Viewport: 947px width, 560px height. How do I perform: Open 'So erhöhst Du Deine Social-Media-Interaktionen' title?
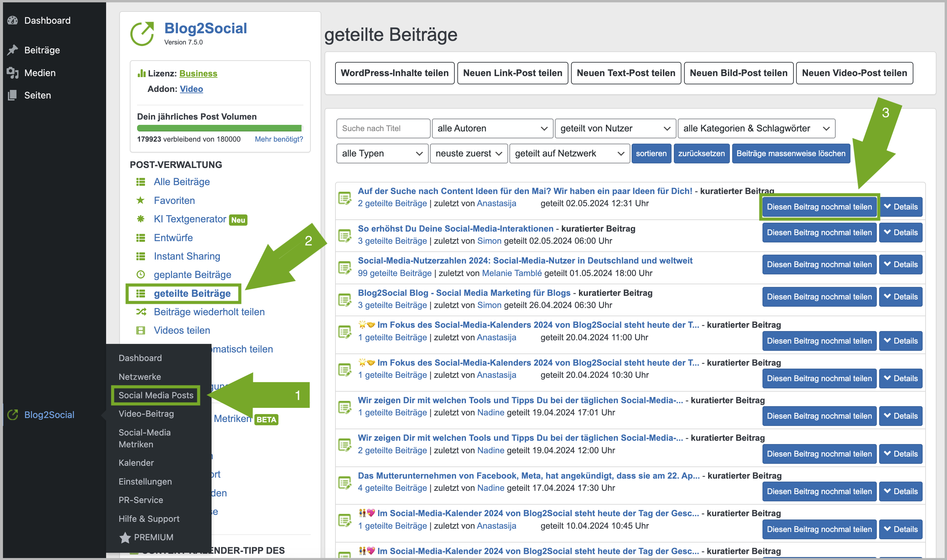[456, 228]
